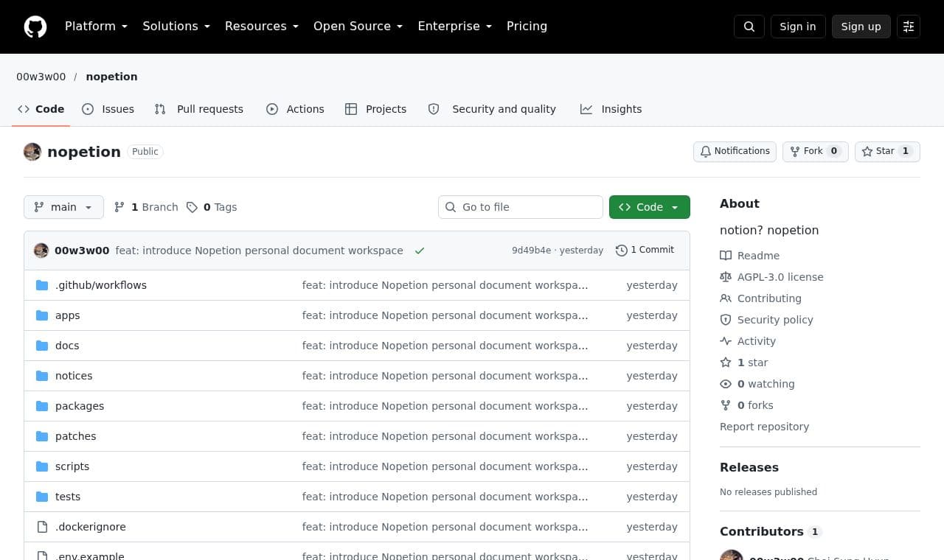
Task: Click the history clock icon by 1 Commit
Action: (x=621, y=251)
